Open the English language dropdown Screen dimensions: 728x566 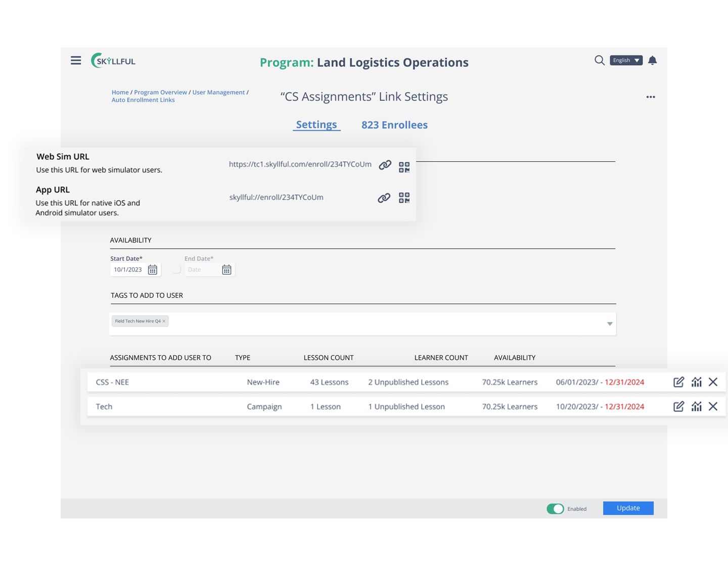(626, 60)
